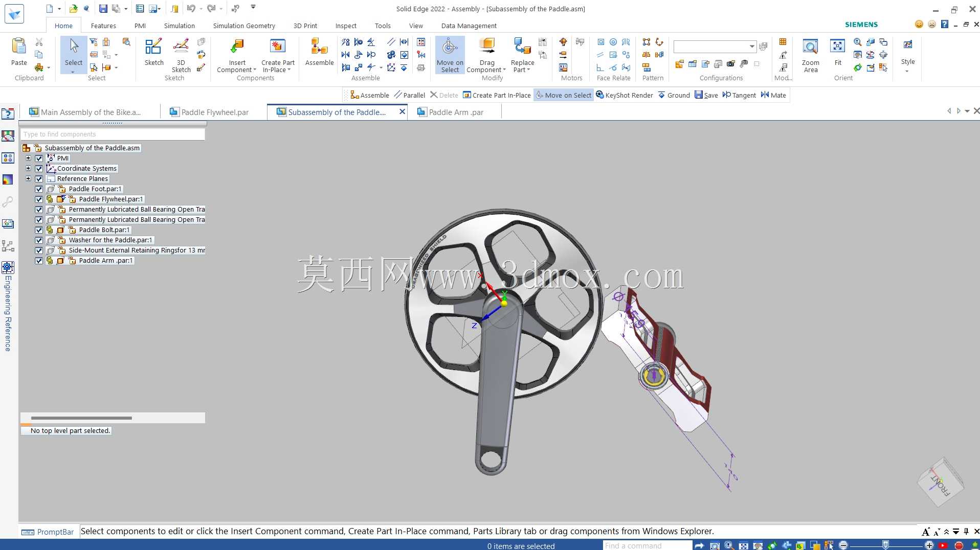980x550 pixels.
Task: Click the Type to find components field
Action: 113,134
